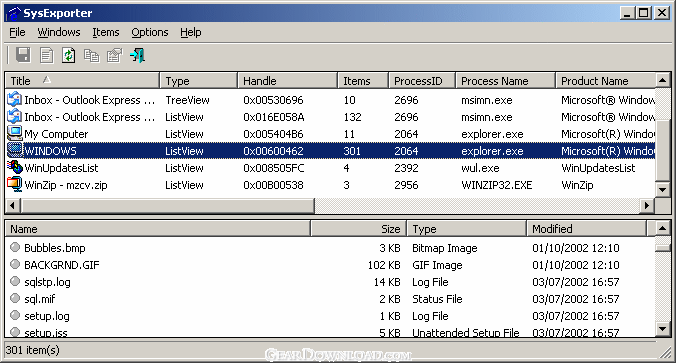Select the Bubbles.bmp file name
The width and height of the screenshot is (676, 363).
click(x=55, y=248)
